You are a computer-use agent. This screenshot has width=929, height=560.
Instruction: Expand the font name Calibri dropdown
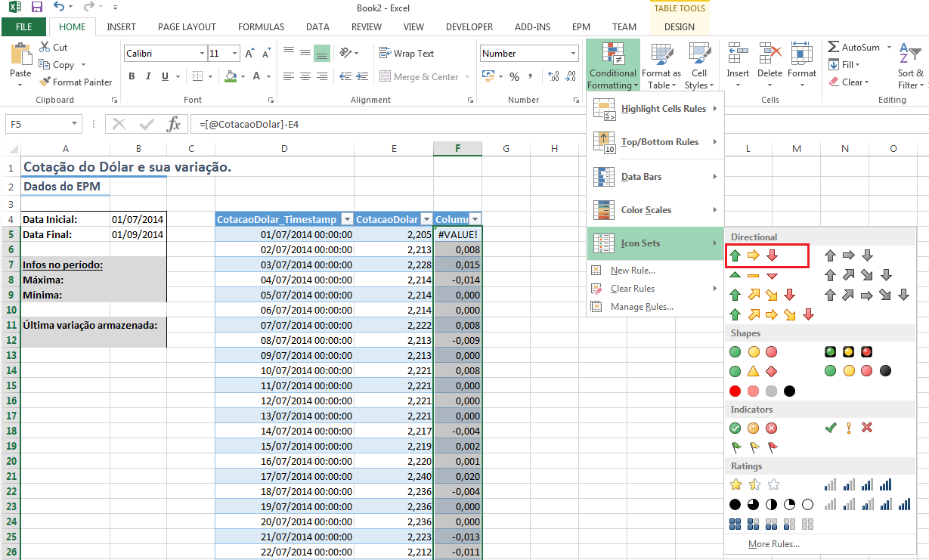202,54
